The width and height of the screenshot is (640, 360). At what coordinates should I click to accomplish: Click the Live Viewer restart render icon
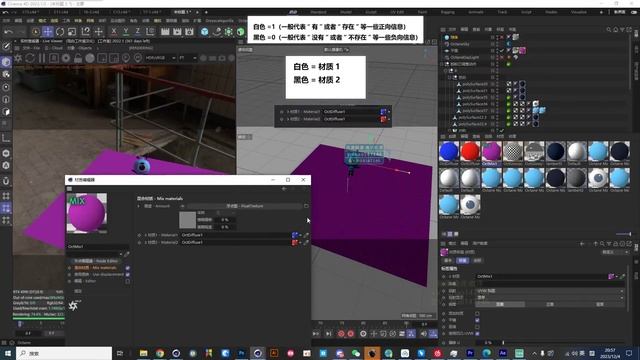pos(30,58)
